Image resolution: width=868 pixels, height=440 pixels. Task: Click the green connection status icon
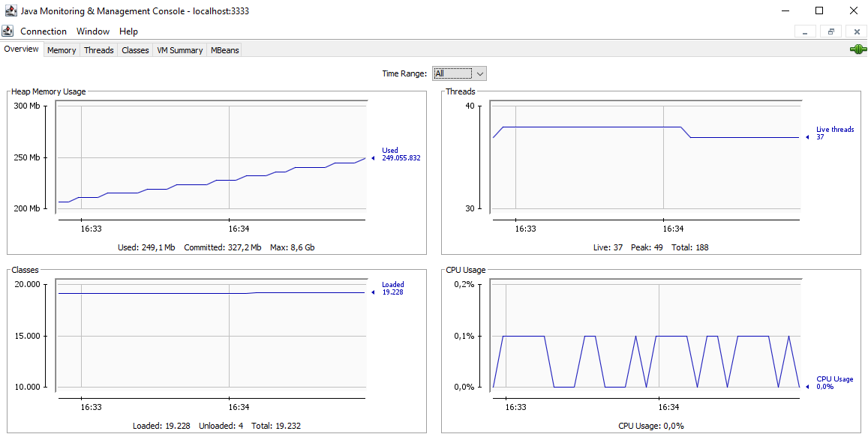857,49
